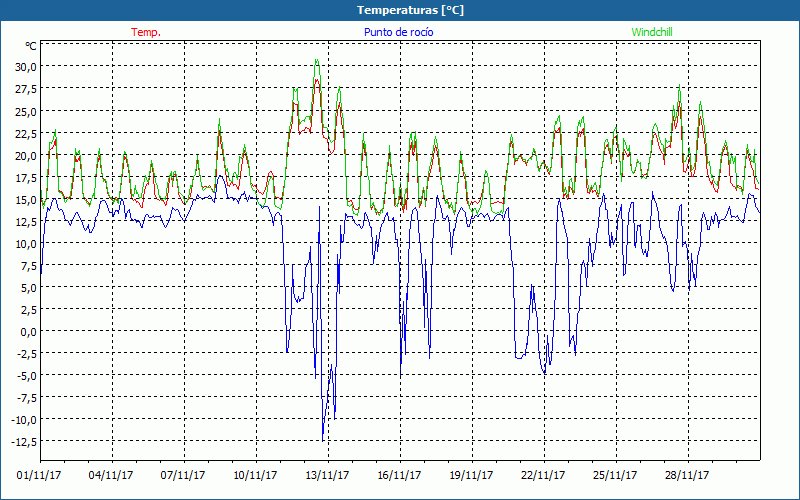800x500 pixels.
Task: Click the 27,5 y-axis value
Action: point(27,89)
